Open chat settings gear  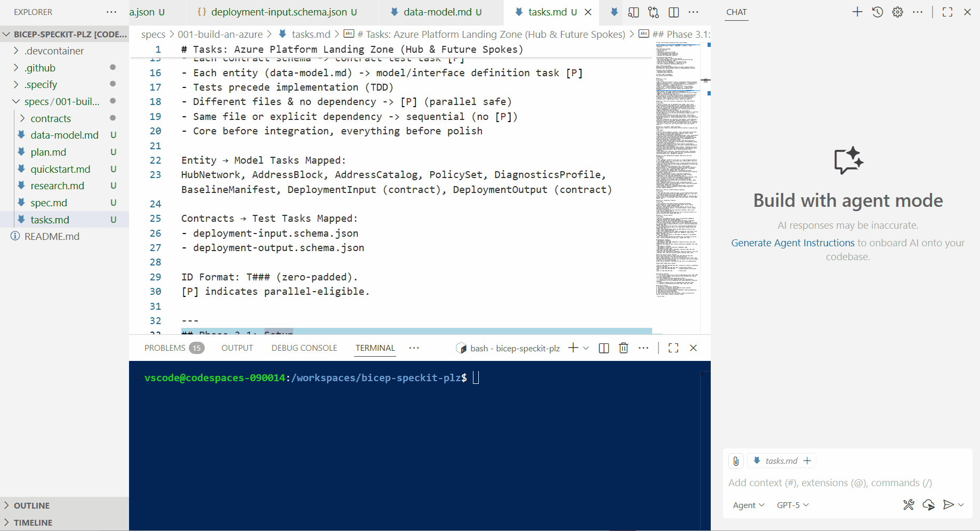(897, 12)
